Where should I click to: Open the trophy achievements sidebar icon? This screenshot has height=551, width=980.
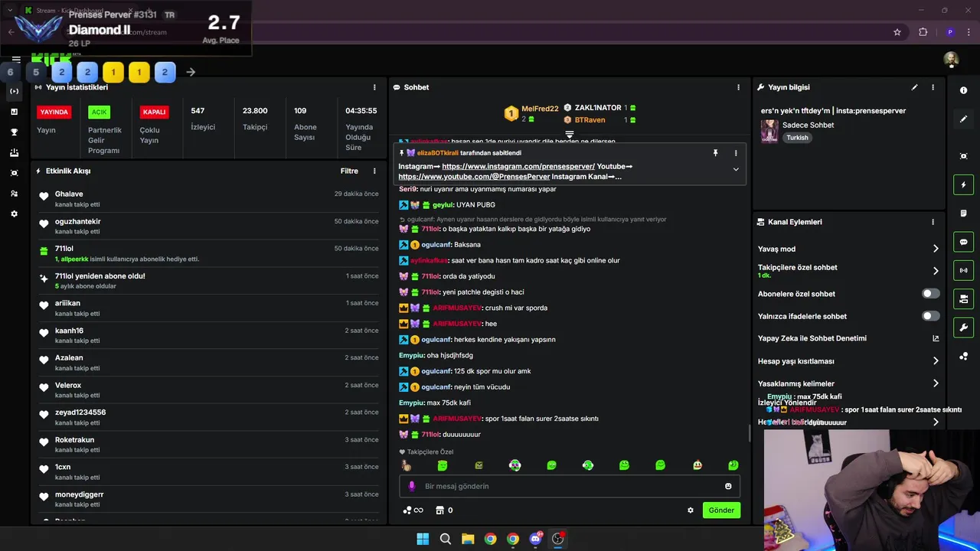(x=14, y=132)
